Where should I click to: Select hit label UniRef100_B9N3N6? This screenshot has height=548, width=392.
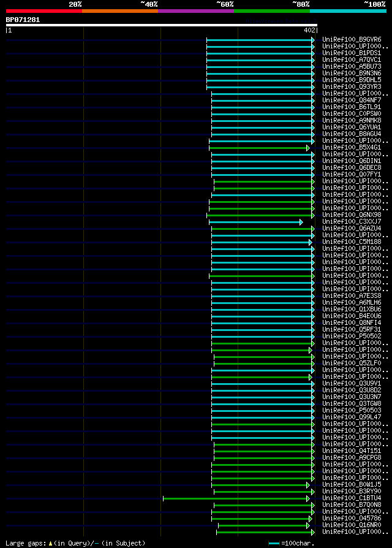[x=352, y=74]
